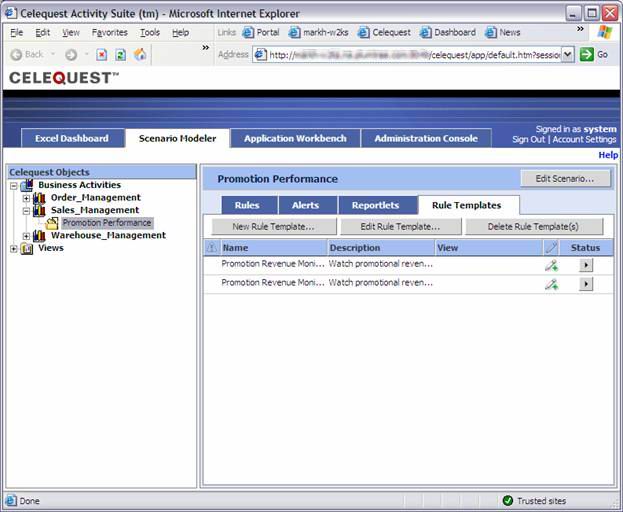Click create-rule pencil icon in second template row
This screenshot has height=512, width=623.
551,284
